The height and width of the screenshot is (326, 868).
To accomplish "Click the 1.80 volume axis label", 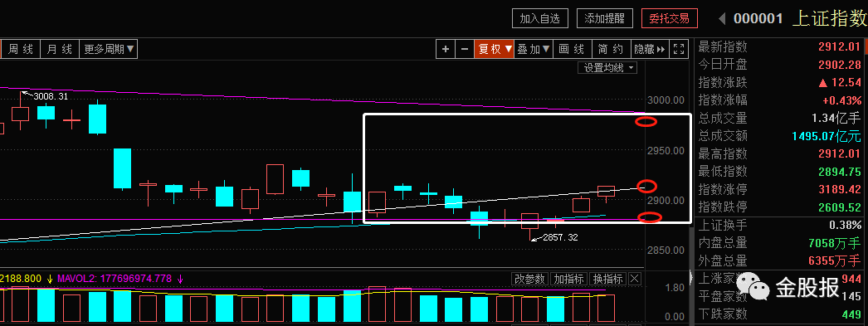I will click(x=675, y=288).
